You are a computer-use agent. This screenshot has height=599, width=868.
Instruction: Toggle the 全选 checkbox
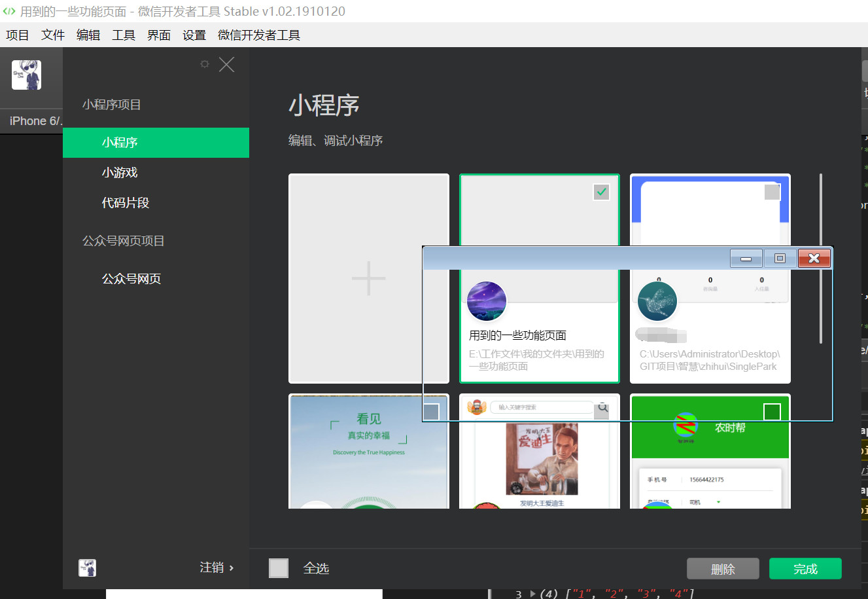pyautogui.click(x=279, y=568)
